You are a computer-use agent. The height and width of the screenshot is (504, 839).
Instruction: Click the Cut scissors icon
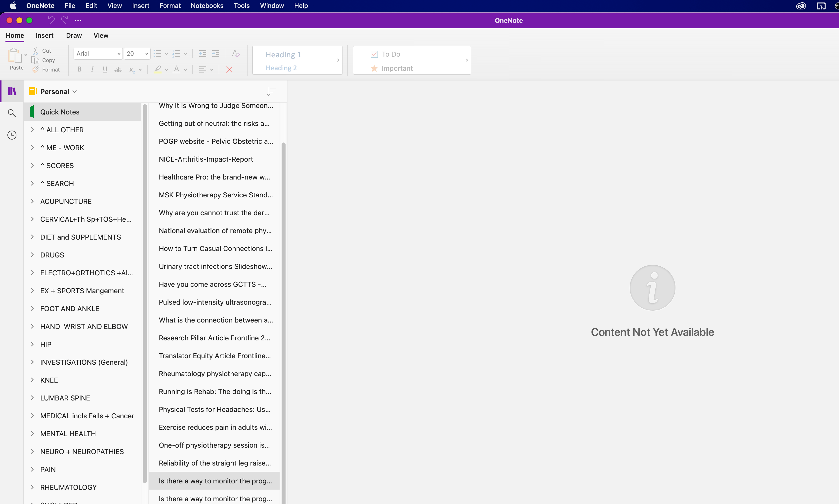tap(35, 51)
